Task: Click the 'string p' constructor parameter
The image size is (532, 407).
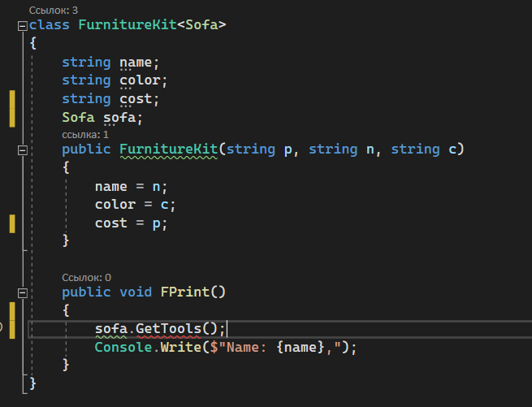Action: pos(259,149)
